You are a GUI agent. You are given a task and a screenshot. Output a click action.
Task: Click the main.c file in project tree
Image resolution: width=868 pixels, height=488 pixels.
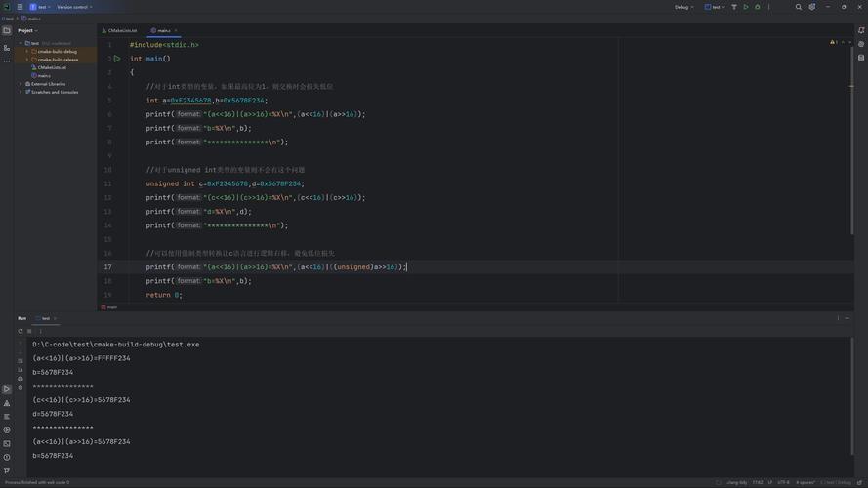pos(43,75)
